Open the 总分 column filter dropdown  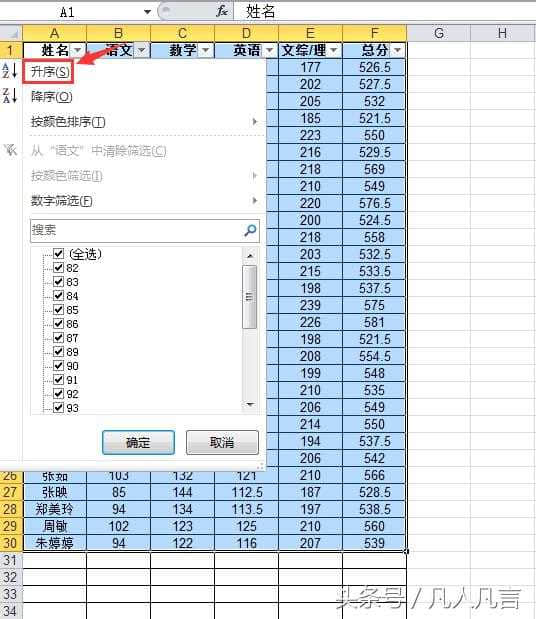click(x=397, y=50)
